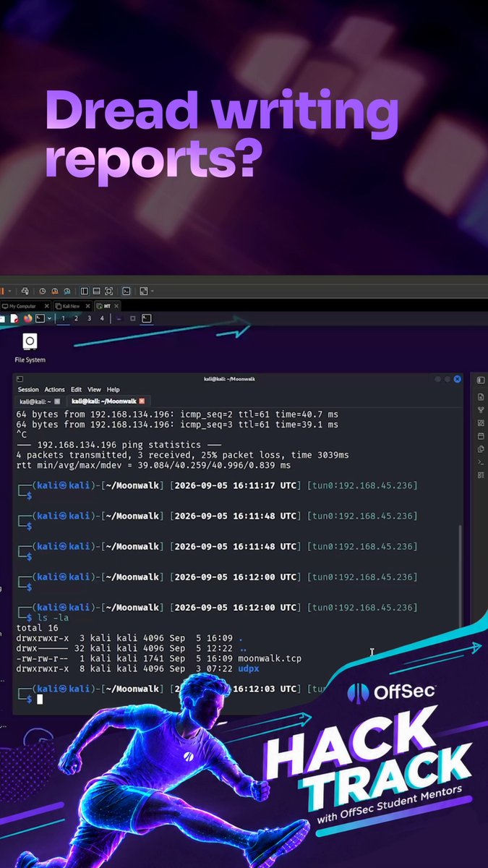
Task: Click the terminal title bar icon
Action: tap(20, 379)
